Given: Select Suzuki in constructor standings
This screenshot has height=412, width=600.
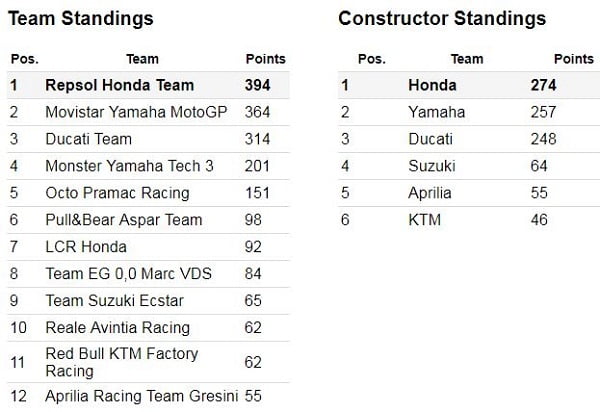Looking at the screenshot, I should point(432,166).
